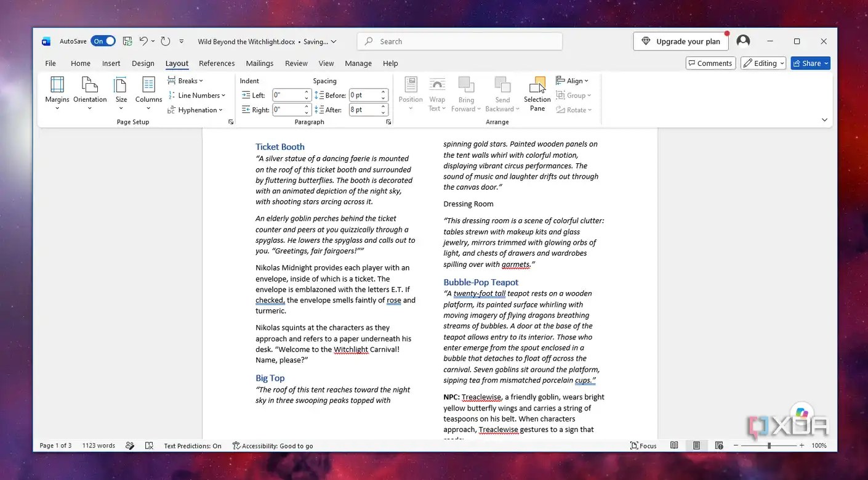Open the account profile icon
Screen dimensions: 868x480
(x=743, y=41)
